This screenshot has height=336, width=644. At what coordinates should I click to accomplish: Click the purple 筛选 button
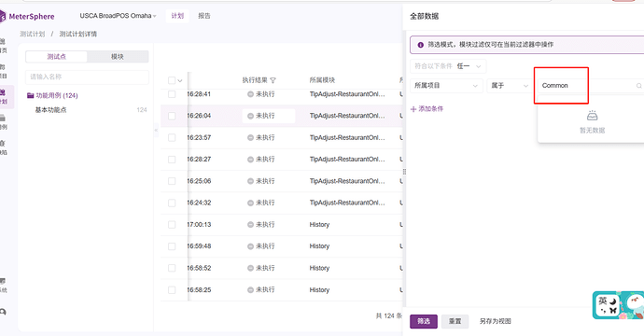coord(424,321)
